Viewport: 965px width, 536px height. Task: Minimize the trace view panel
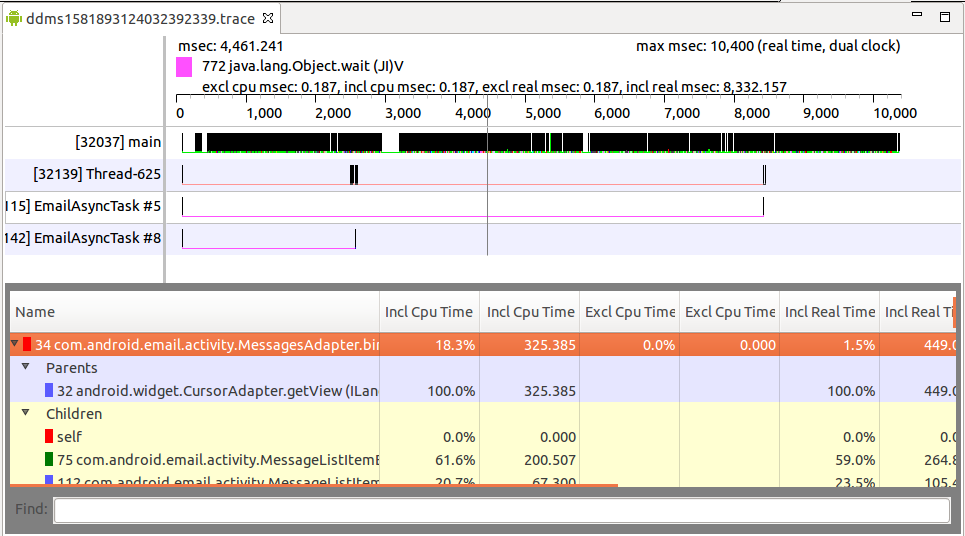coord(917,14)
